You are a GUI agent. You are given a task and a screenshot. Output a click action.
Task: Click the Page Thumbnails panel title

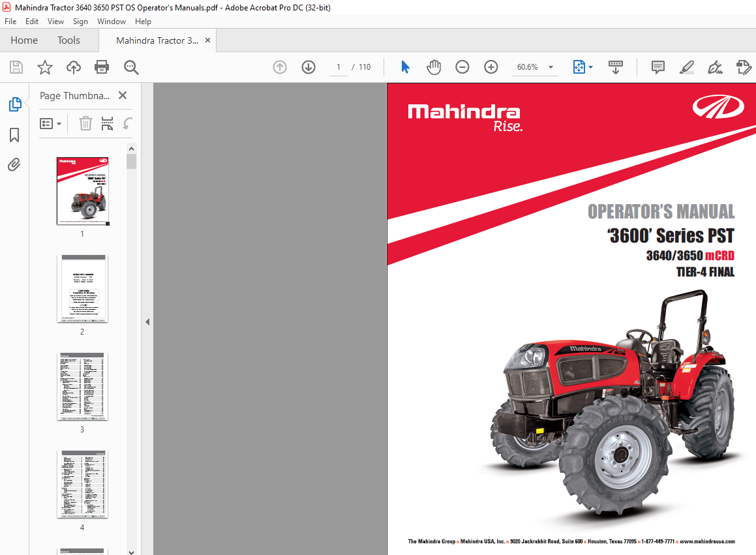(x=75, y=95)
